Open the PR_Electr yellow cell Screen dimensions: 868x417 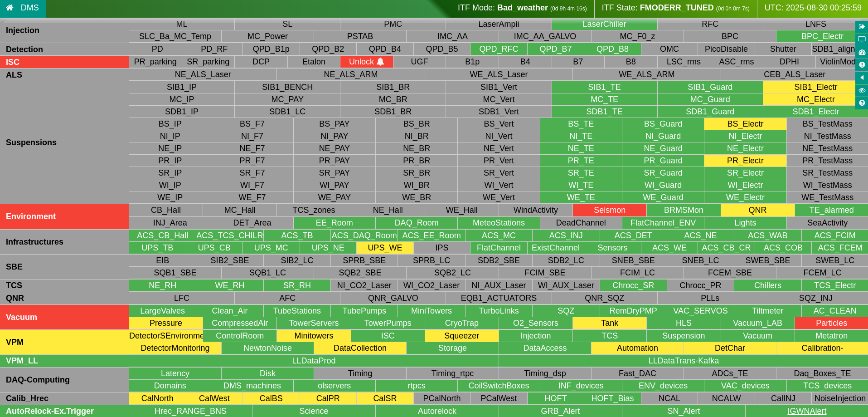coord(745,161)
